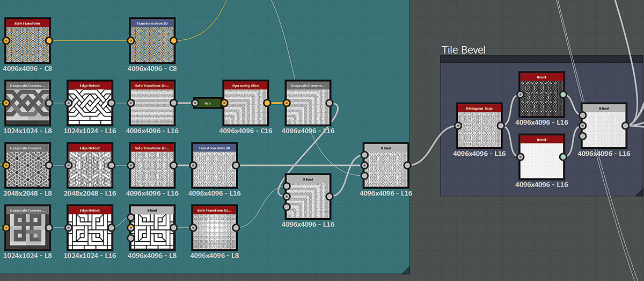Click the input pin of the Gra node
This screenshot has width=644, height=281.
click(196, 103)
